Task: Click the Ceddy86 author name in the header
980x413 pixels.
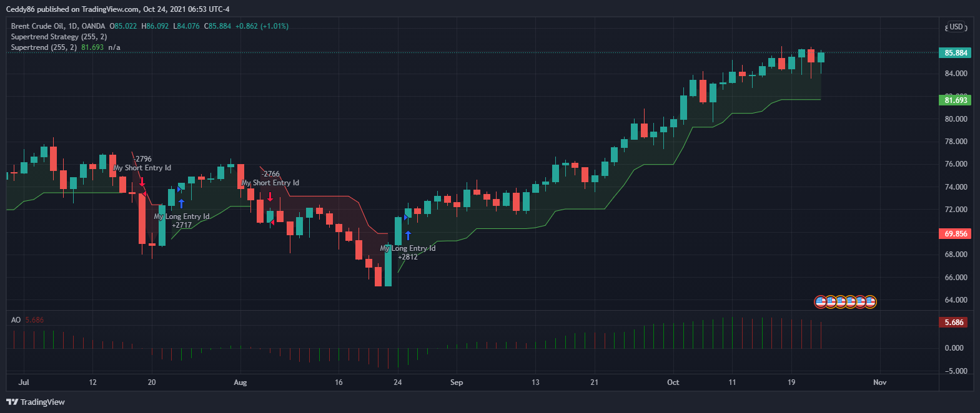Action: [x=21, y=9]
